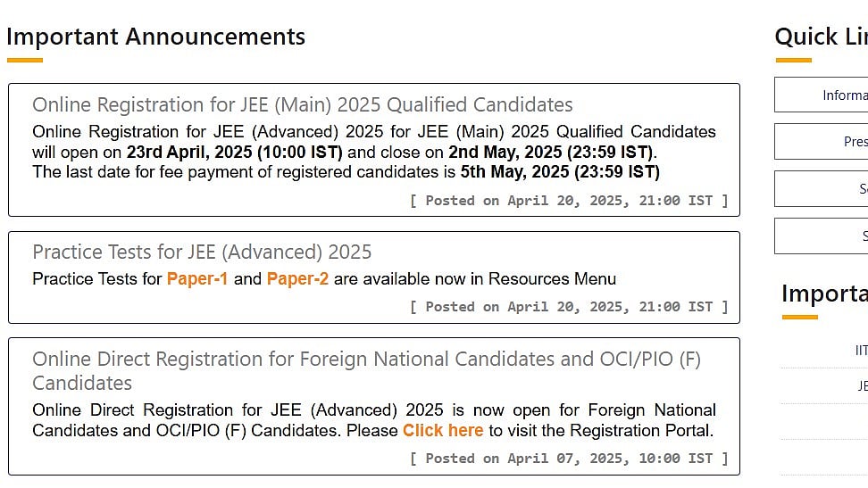
Task: Click the 'Posted on April 07, 2025' timestamp
Action: coord(569,459)
